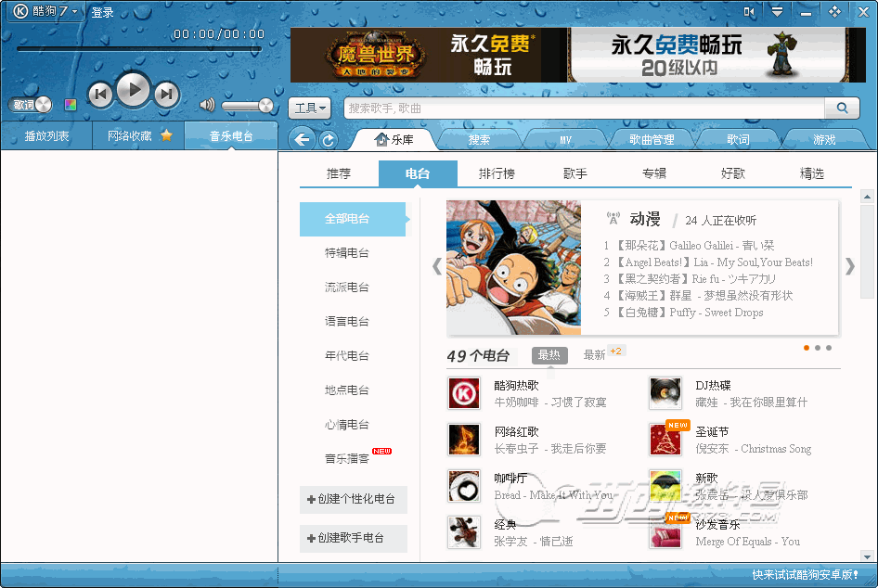
Task: Focus the 搜索歌手, 歌曲 search field
Action: click(x=584, y=108)
